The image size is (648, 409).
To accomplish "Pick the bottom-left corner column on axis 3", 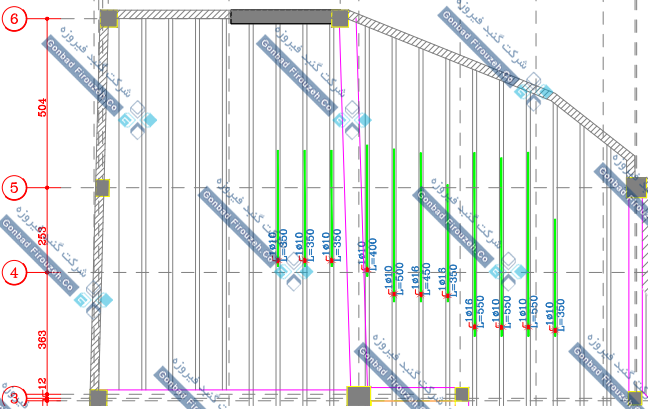I will point(97,398).
